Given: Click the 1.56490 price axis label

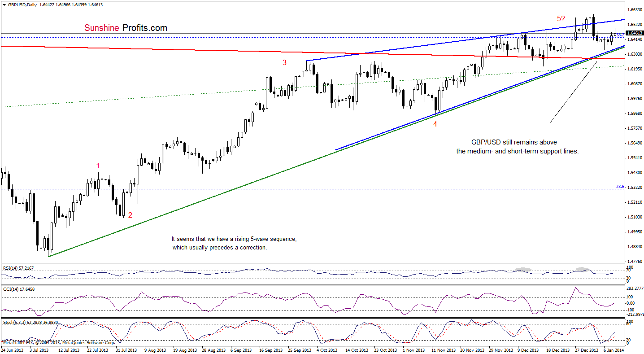Looking at the screenshot, I should [635, 143].
